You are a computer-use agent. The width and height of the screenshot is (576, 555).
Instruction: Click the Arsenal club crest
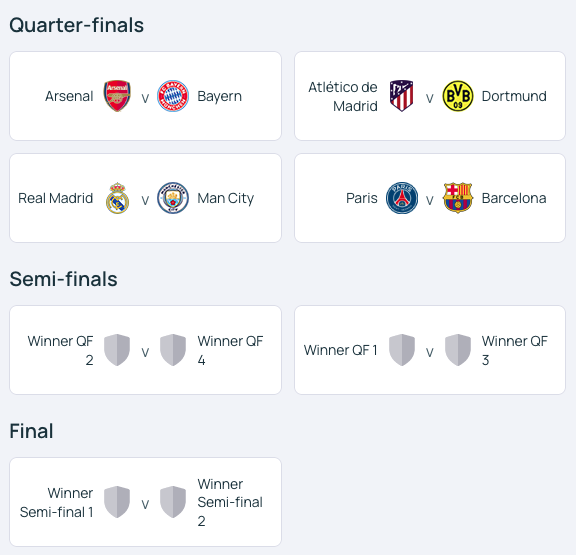117,96
